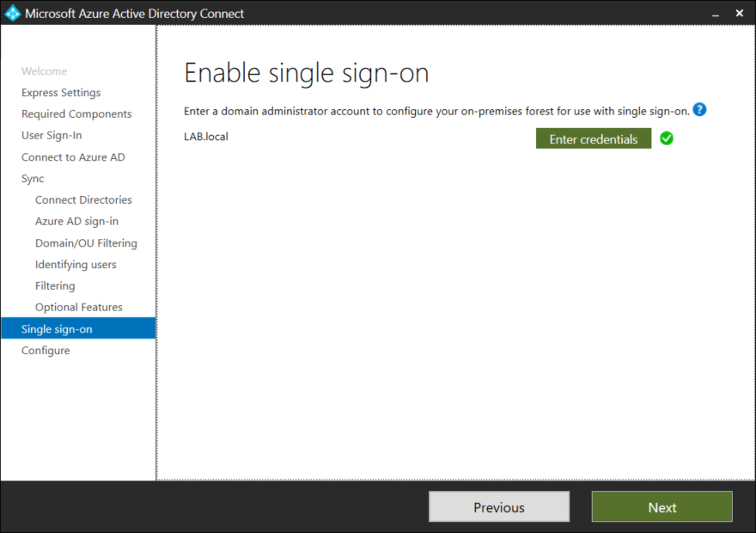Viewport: 756px width, 533px height.
Task: Click the blue help question mark icon
Action: click(699, 110)
